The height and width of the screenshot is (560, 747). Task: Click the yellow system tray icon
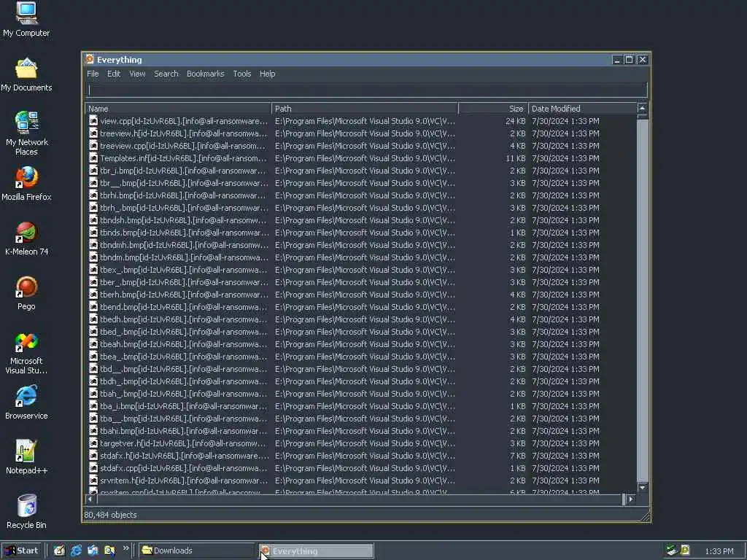[685, 551]
